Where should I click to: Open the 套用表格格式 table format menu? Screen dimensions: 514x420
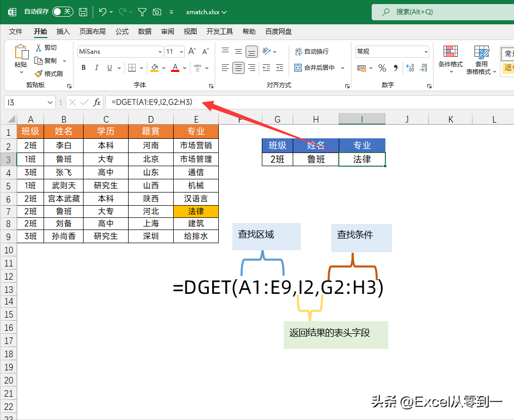(481, 60)
